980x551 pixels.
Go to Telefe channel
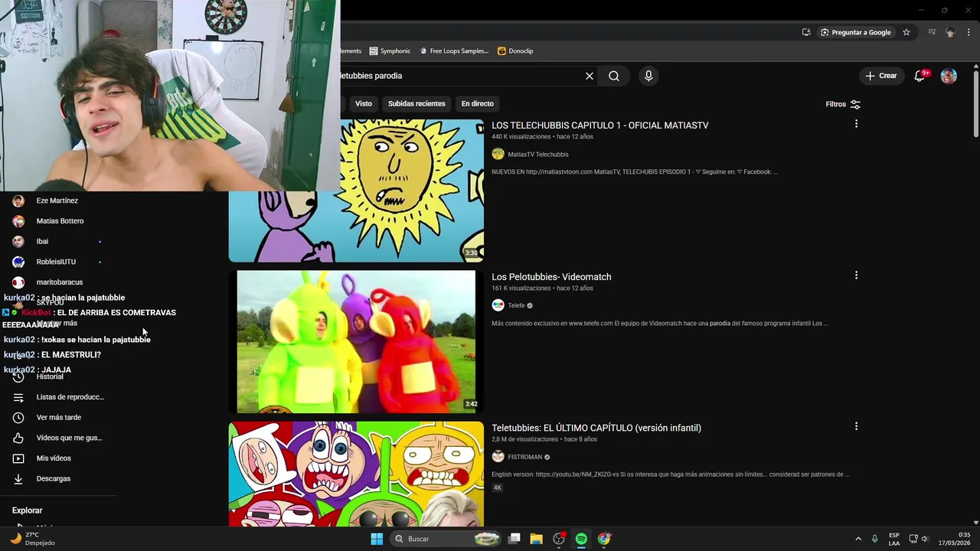point(517,305)
